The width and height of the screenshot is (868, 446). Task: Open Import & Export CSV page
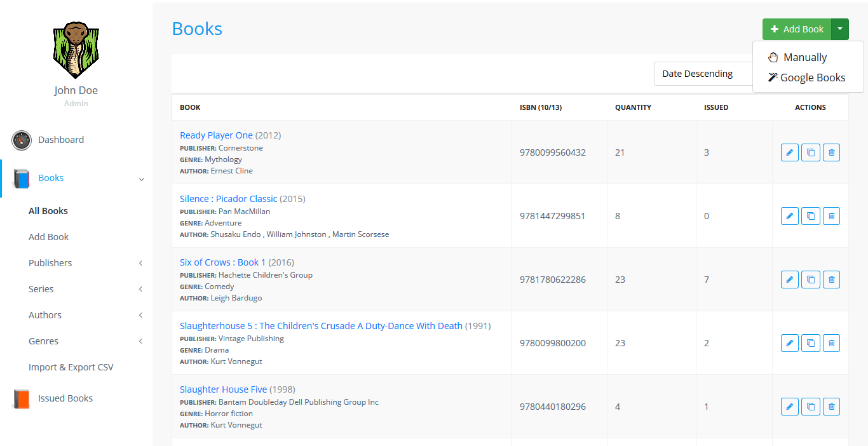click(x=71, y=367)
